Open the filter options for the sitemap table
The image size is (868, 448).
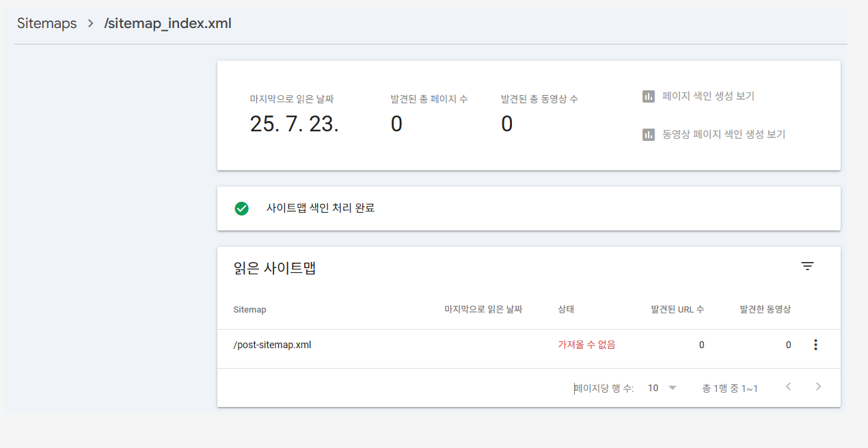click(x=808, y=266)
